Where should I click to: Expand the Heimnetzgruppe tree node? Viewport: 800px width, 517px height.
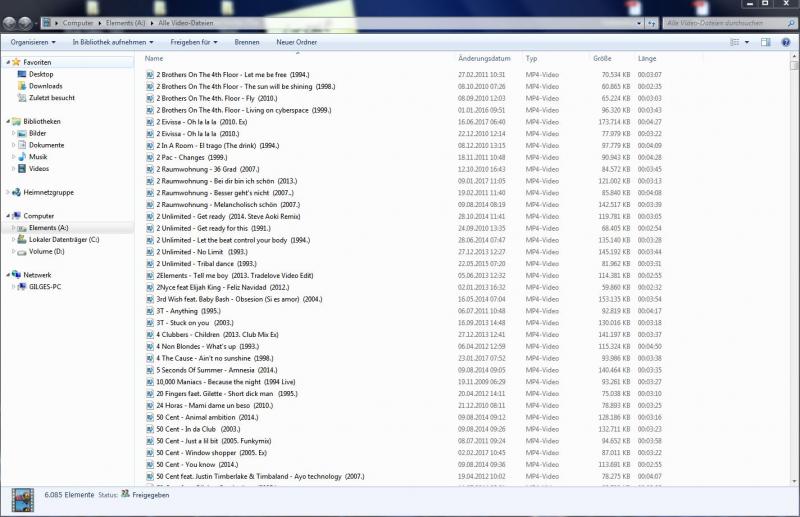pos(8,192)
